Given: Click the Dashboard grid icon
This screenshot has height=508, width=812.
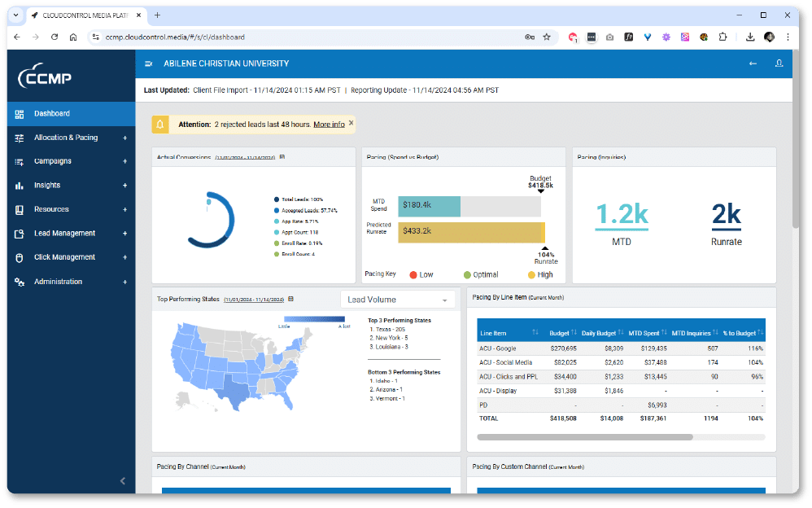Looking at the screenshot, I should click(20, 114).
